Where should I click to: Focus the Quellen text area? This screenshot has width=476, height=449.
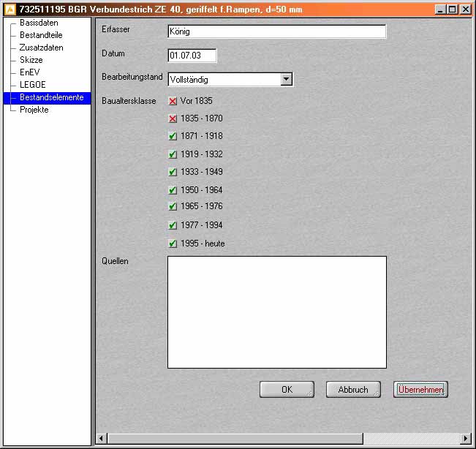tap(276, 312)
